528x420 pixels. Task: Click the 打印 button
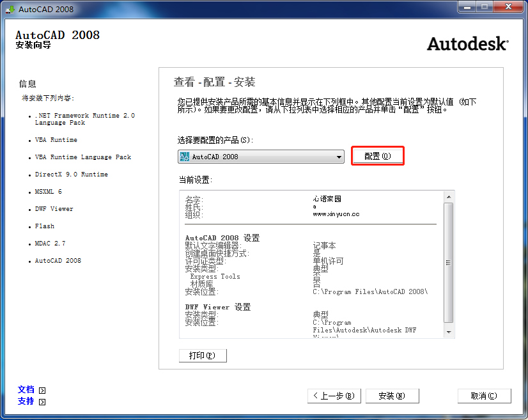coord(203,355)
